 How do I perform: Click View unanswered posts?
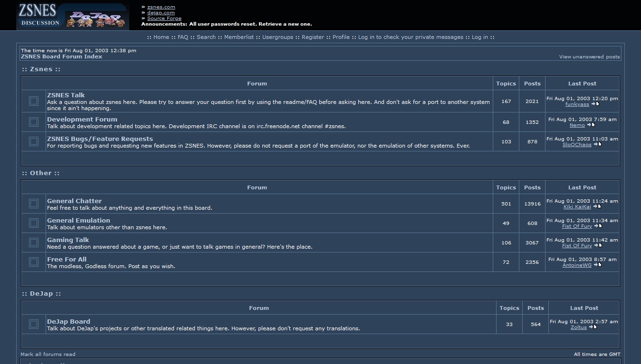(x=589, y=56)
